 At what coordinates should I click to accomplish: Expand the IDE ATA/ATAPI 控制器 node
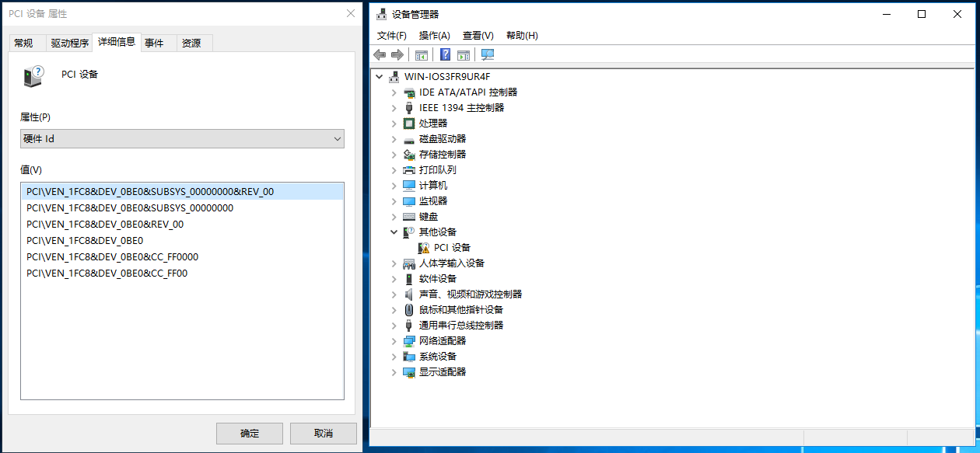(394, 92)
